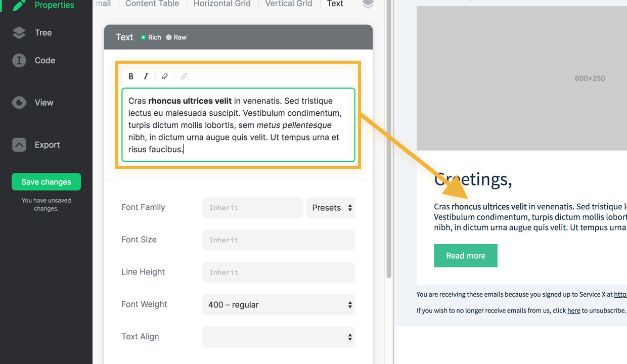
Task: Open the font Presets dropdown
Action: coord(331,207)
